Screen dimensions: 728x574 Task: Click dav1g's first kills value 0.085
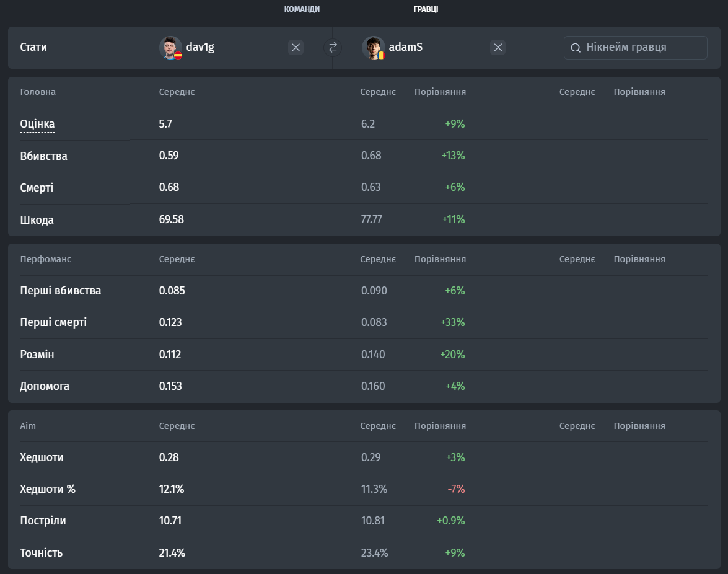coord(172,291)
